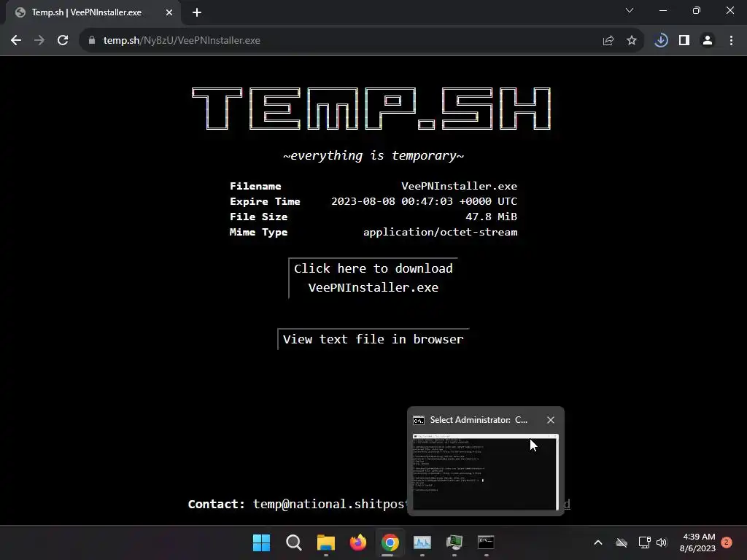This screenshot has height=560, width=747.
Task: View site security lock info
Action: click(x=92, y=41)
